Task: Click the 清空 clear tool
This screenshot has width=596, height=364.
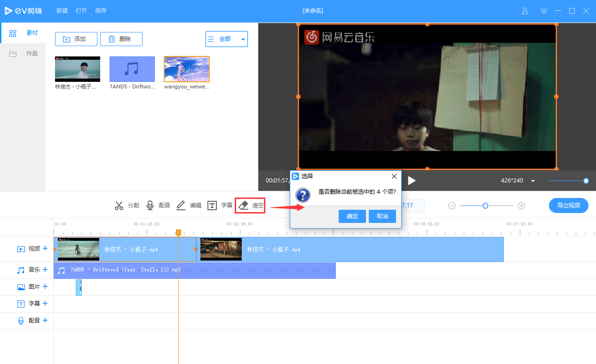Action: coord(250,205)
